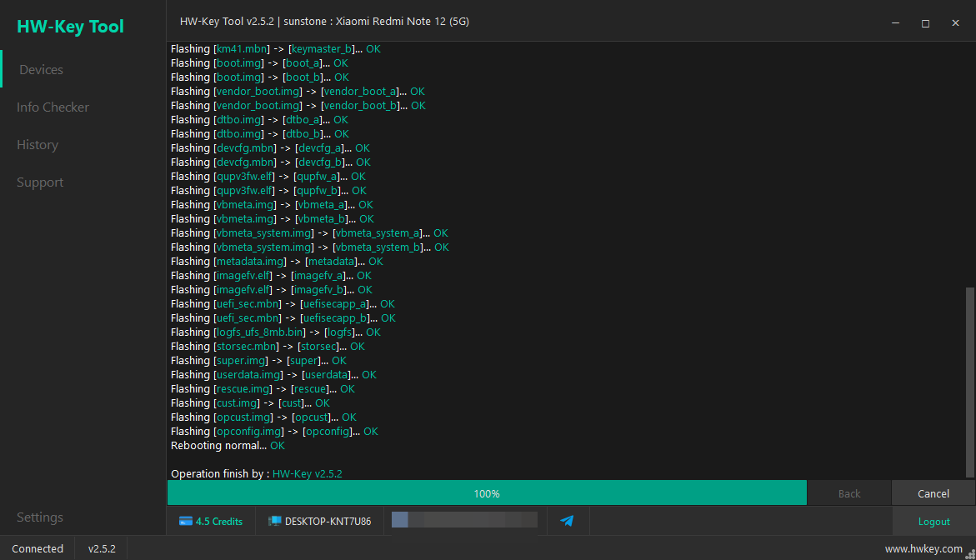This screenshot has height=560, width=976.
Task: Log out using the Logout button
Action: tap(933, 522)
